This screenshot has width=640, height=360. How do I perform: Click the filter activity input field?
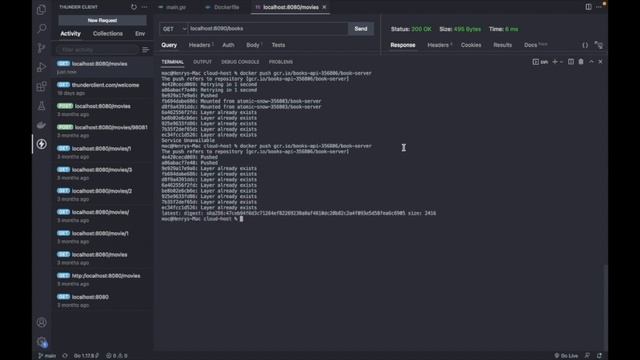[x=97, y=50]
